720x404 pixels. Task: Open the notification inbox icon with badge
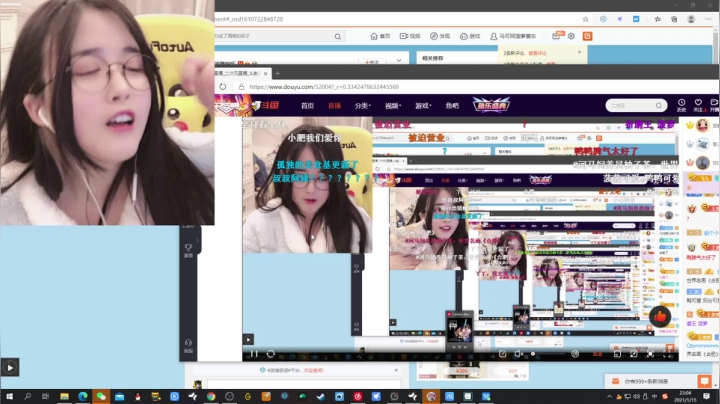(557, 35)
